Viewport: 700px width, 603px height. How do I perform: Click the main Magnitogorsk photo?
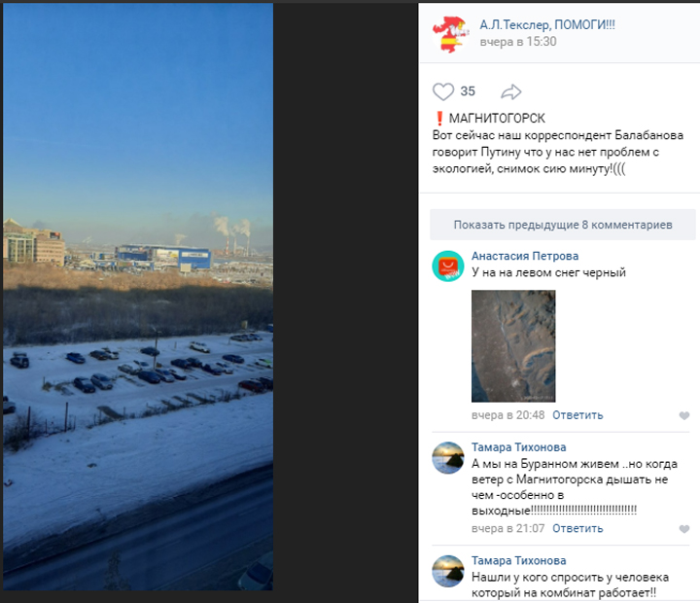point(138,297)
